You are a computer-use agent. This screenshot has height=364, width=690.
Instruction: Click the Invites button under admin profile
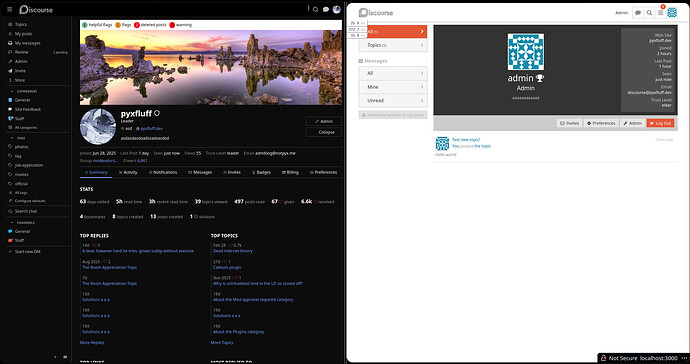(569, 123)
